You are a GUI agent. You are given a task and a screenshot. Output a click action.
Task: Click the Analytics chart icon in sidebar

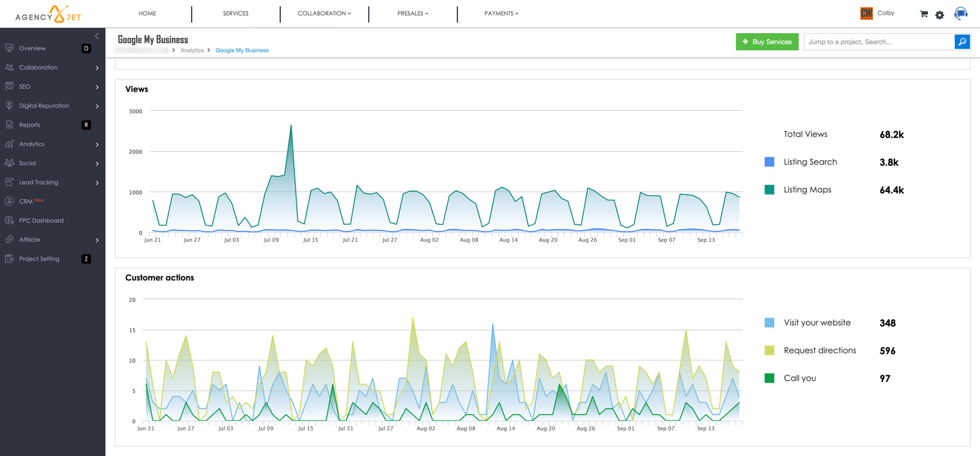[x=9, y=144]
